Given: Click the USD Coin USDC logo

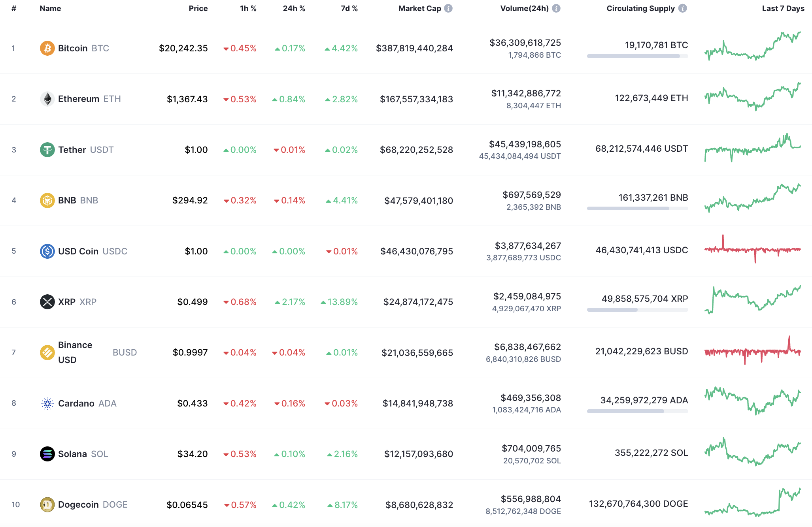Looking at the screenshot, I should [x=47, y=251].
